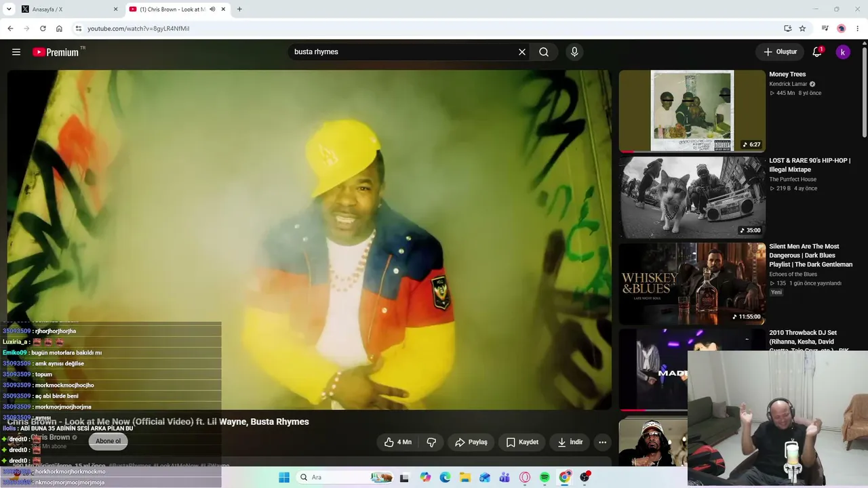Expand the tab search dropdown

coord(9,9)
